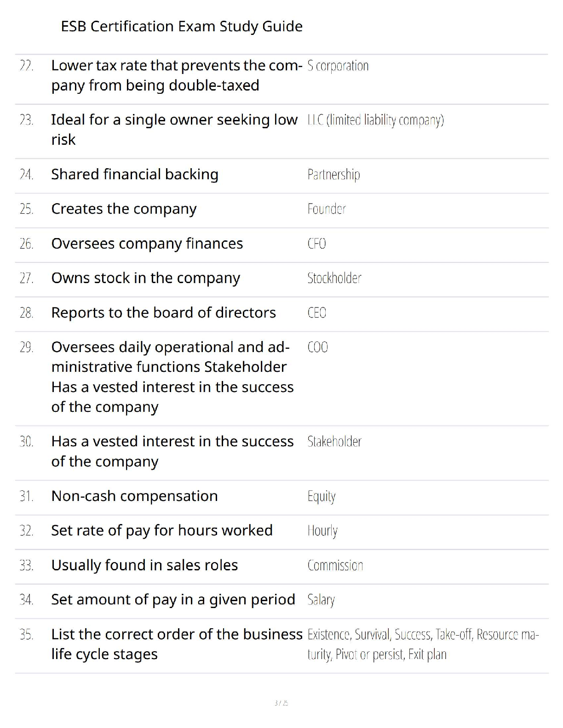Click the COO answer
Viewport: 563px width, 728px height.
[317, 347]
